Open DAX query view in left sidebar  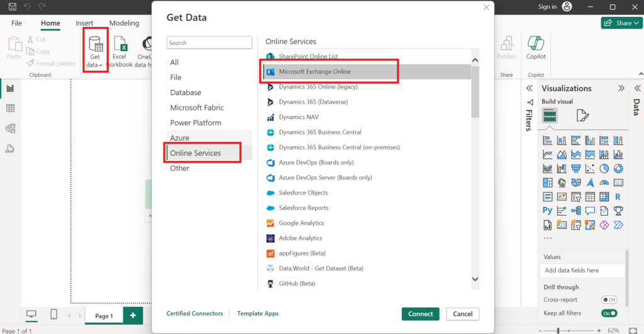click(x=10, y=148)
